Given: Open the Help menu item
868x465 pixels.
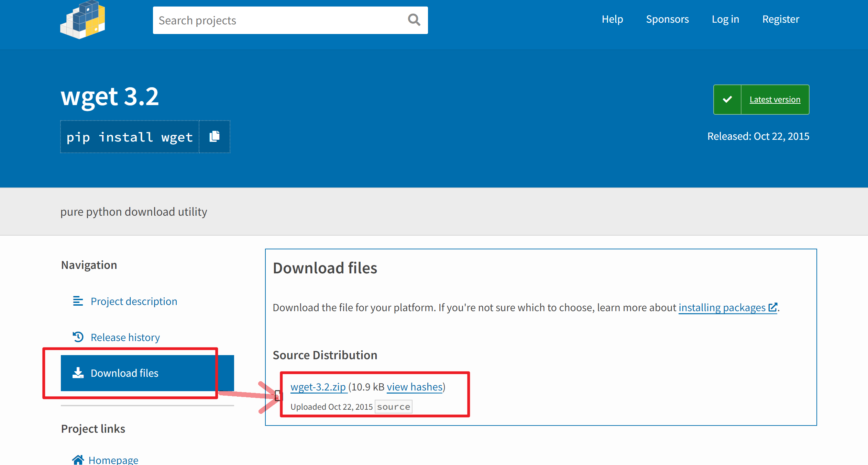Looking at the screenshot, I should point(612,19).
